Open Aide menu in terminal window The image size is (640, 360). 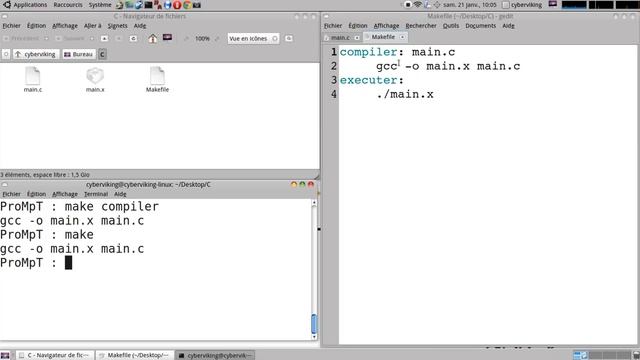coord(120,194)
